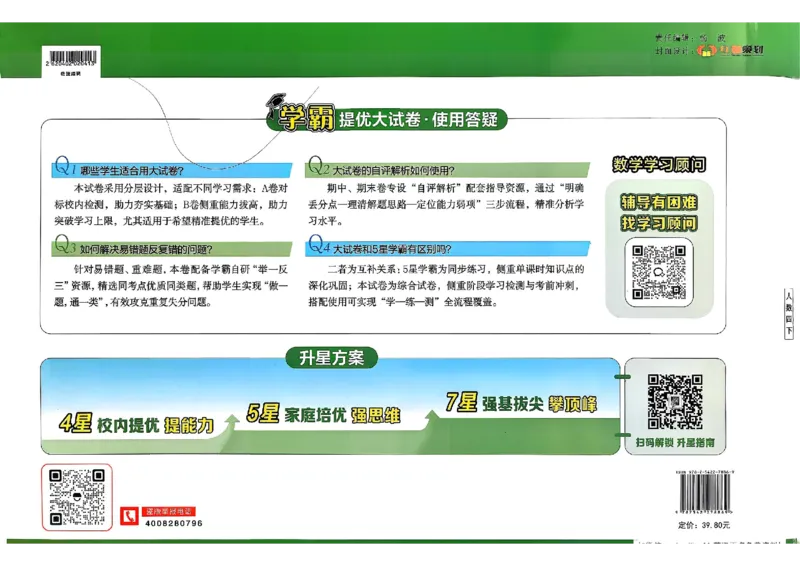This screenshot has height=566, width=800.
Task: Click the 升星方案 green label
Action: click(332, 358)
